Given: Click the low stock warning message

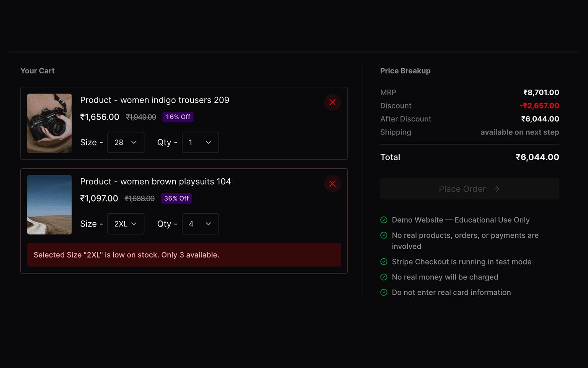Looking at the screenshot, I should pyautogui.click(x=184, y=255).
